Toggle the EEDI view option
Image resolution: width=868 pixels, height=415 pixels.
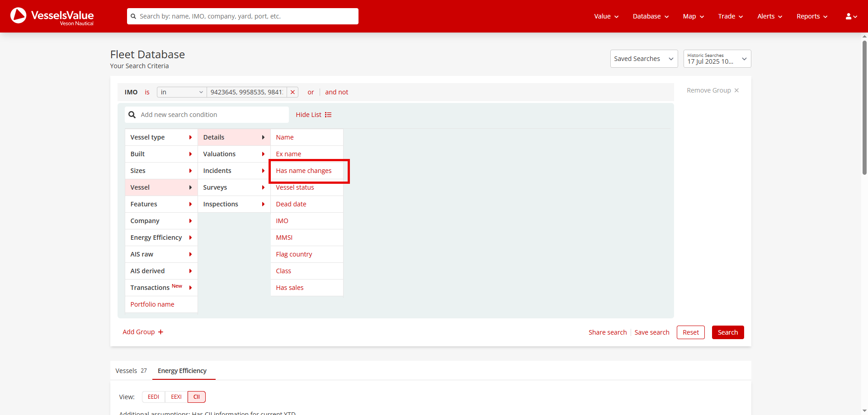(x=153, y=397)
